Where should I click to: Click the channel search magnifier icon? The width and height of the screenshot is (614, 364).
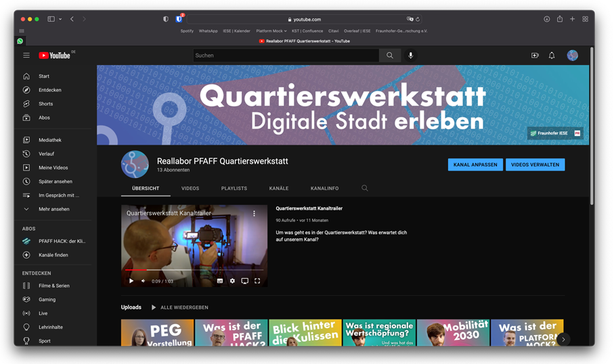tap(365, 188)
